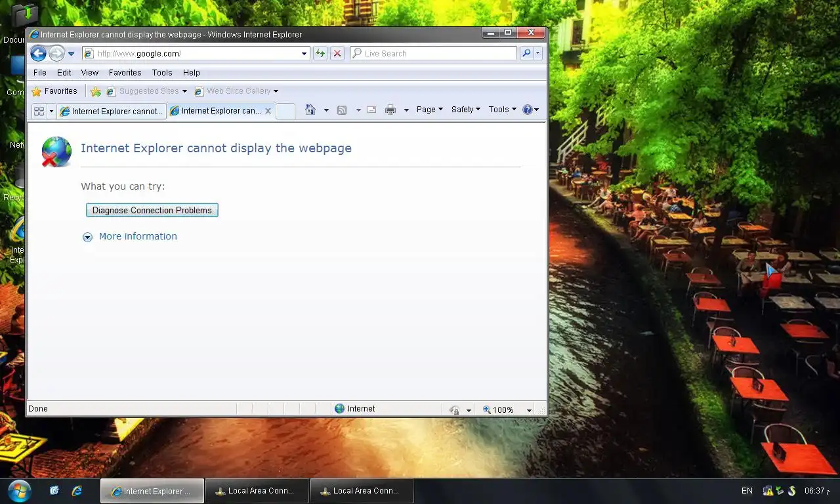Click the Home icon in the command bar
This screenshot has width=840, height=504.
(310, 110)
